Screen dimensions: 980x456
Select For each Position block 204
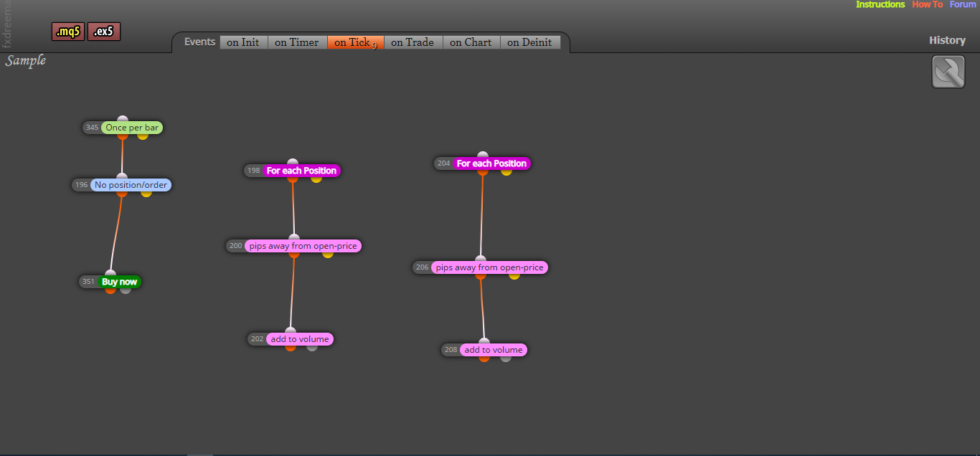click(491, 163)
